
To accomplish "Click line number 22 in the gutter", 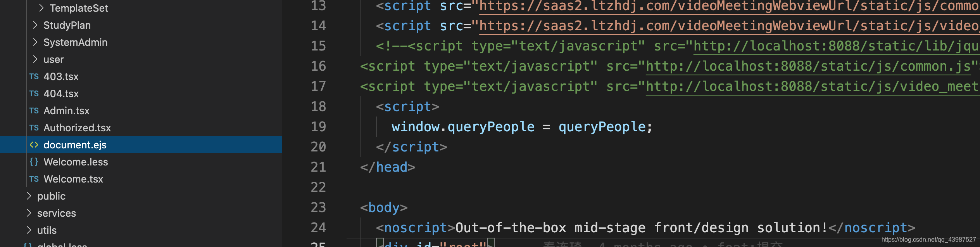I will 318,187.
